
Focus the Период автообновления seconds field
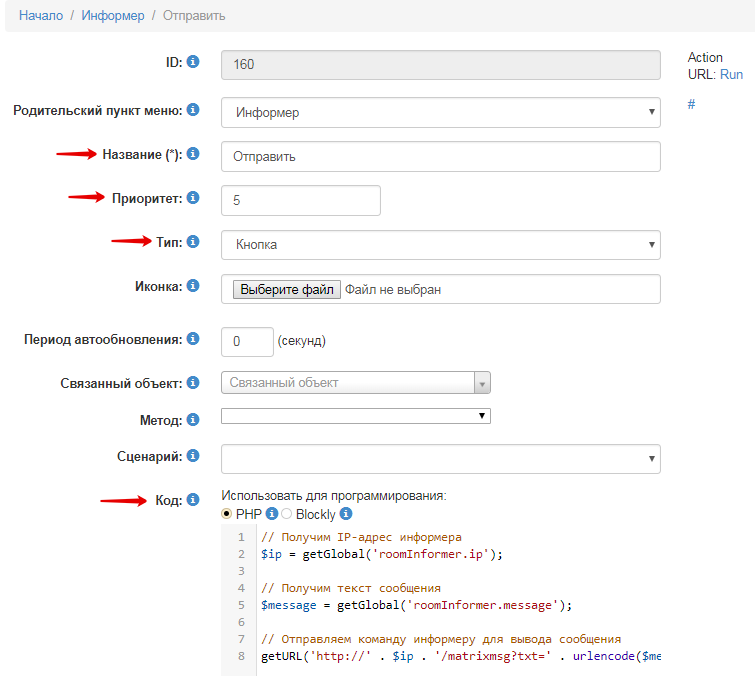tap(247, 342)
